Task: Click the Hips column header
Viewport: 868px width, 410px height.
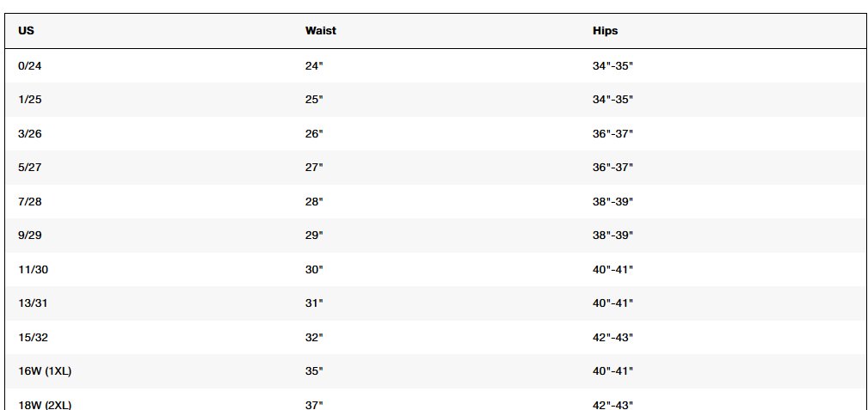Action: (605, 31)
